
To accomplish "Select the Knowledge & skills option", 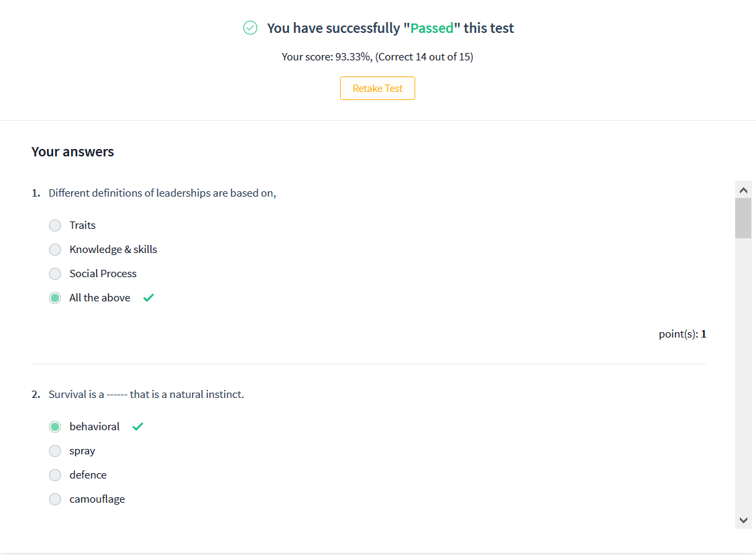I will 55,250.
